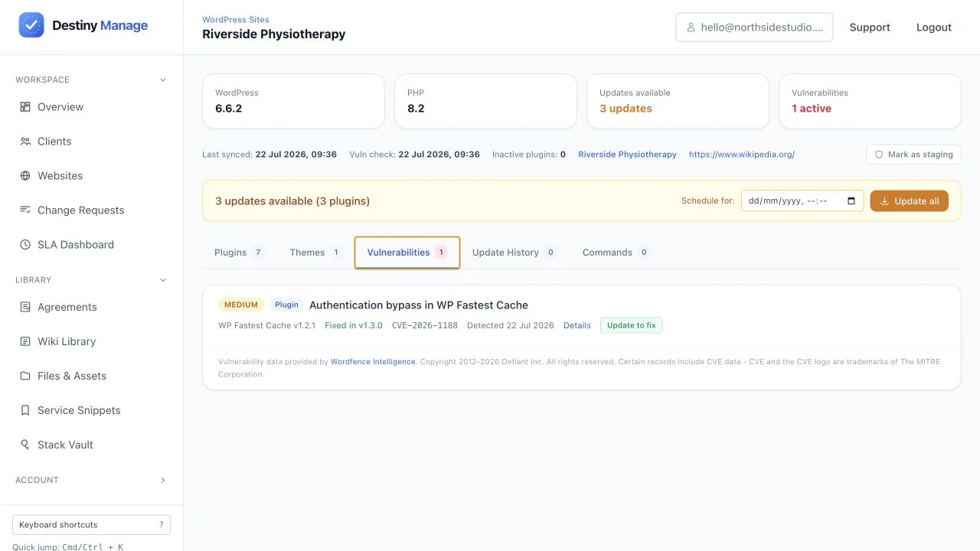Click the vulnerability title Authentication bypass in WP Fastest Cache
The width and height of the screenshot is (980, 551).
419,305
